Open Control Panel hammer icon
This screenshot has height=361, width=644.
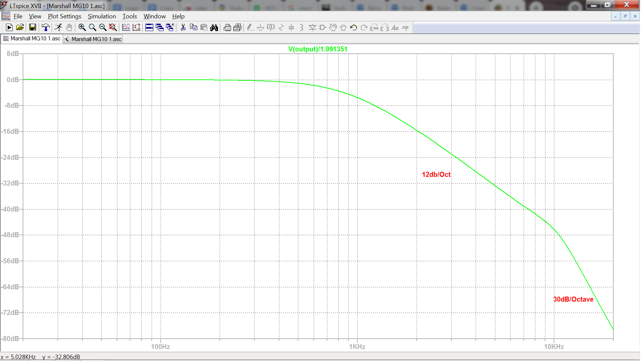[x=45, y=28]
